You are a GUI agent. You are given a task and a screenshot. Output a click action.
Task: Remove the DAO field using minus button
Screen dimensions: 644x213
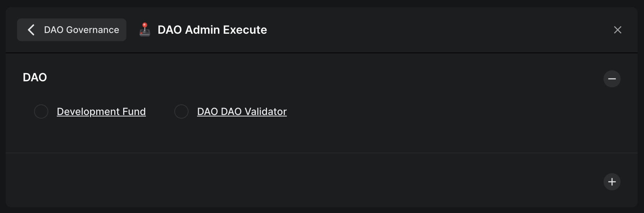pos(612,79)
